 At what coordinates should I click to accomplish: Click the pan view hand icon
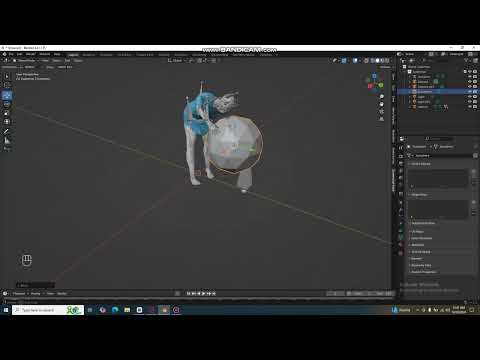(382, 104)
